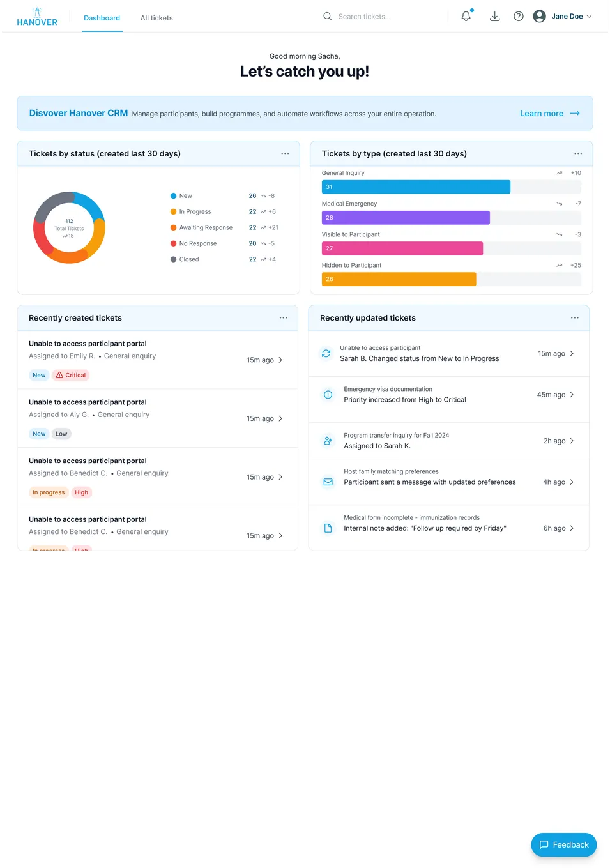Viewport: 610px width, 868px height.
Task: Click the Hidden to Participant trend arrow
Action: (560, 265)
